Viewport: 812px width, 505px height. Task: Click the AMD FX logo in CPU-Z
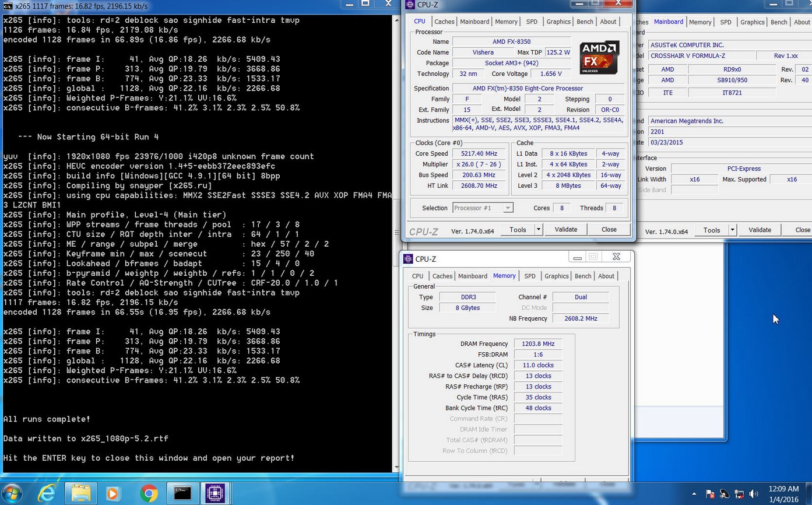click(599, 57)
